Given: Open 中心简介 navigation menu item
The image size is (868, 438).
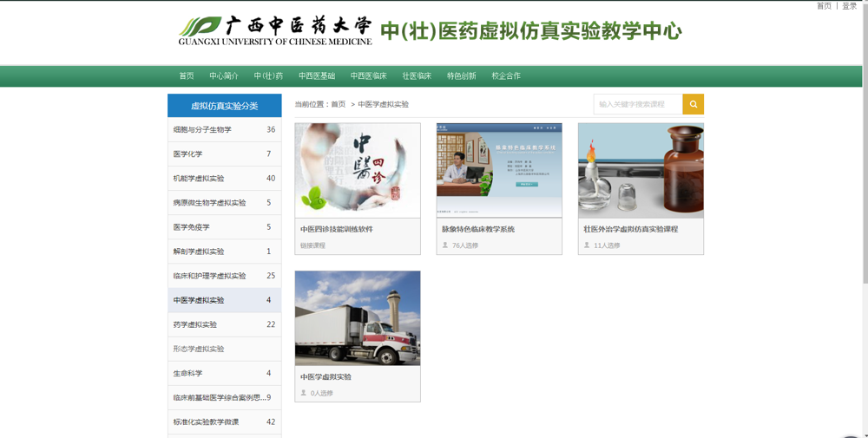Looking at the screenshot, I should pyautogui.click(x=224, y=76).
